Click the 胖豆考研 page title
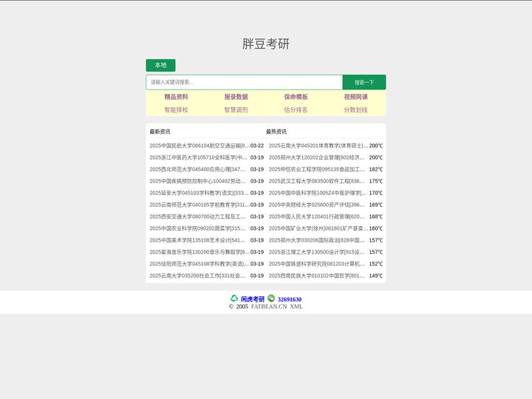532x399 pixels. (266, 44)
